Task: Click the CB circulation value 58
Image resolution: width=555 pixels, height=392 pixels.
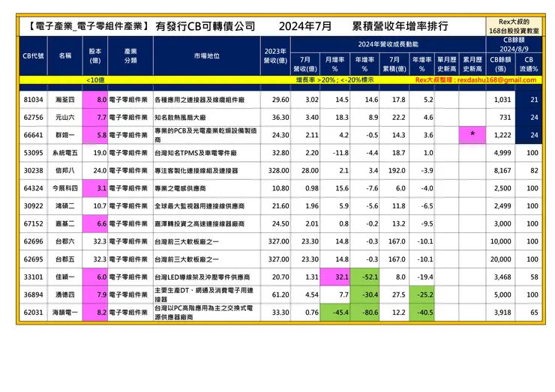Action: click(534, 277)
